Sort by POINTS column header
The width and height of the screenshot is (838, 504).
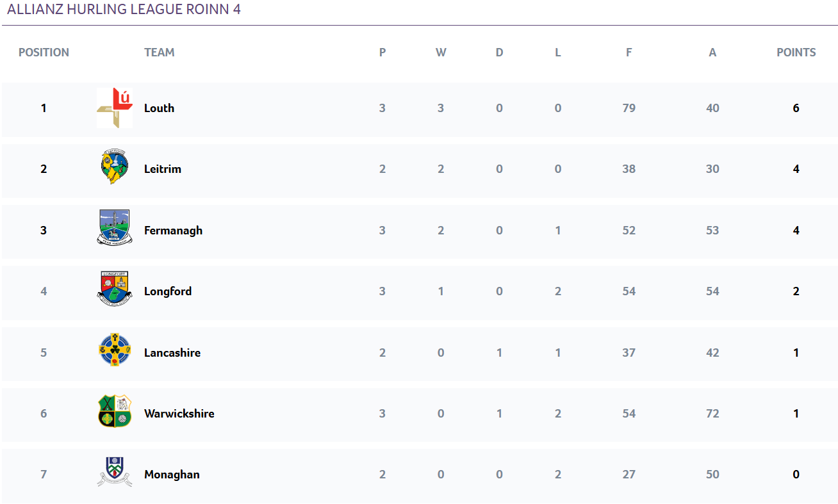click(x=796, y=53)
